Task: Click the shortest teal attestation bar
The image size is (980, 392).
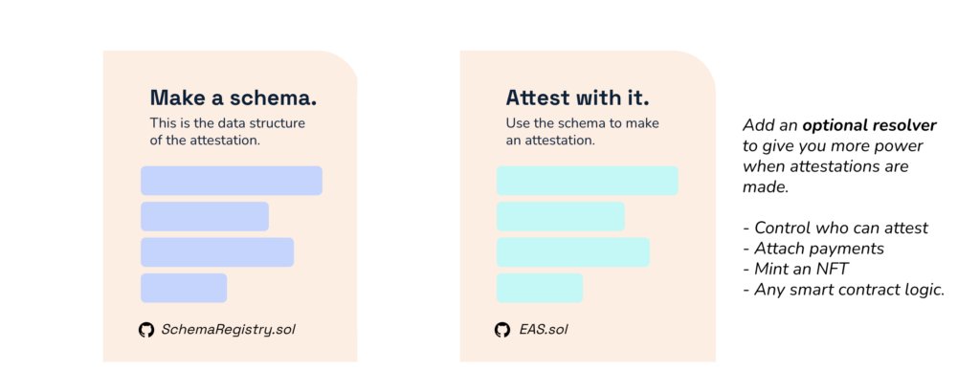Action: tap(540, 288)
